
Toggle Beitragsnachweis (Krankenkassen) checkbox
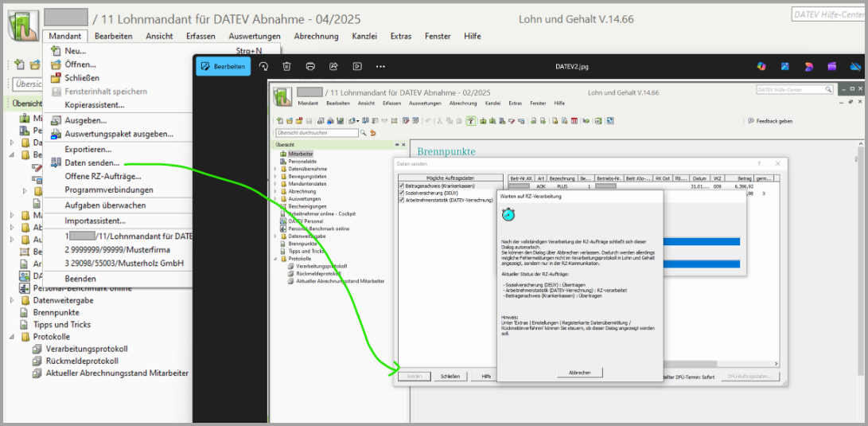click(402, 186)
